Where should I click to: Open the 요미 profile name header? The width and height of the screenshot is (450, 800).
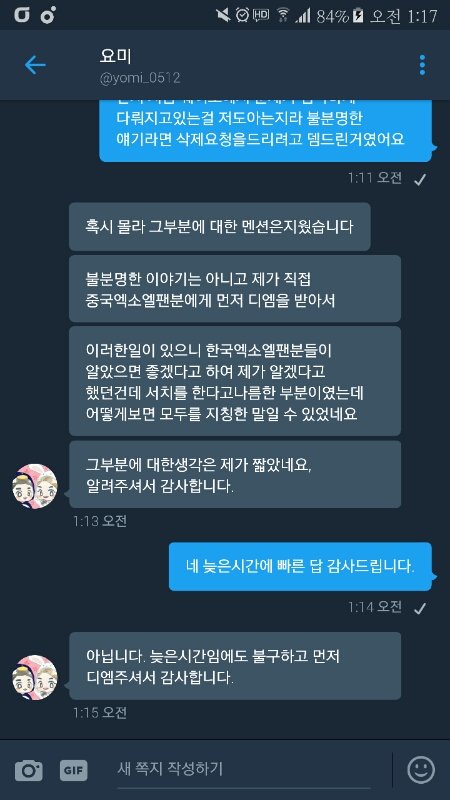coord(115,56)
